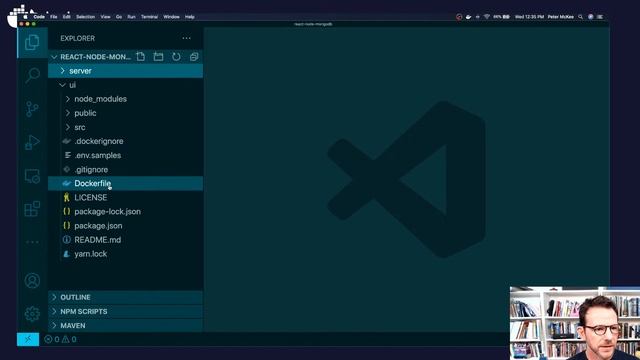Open the File menu
Screen dimensions: 640x360
pyautogui.click(x=53, y=17)
